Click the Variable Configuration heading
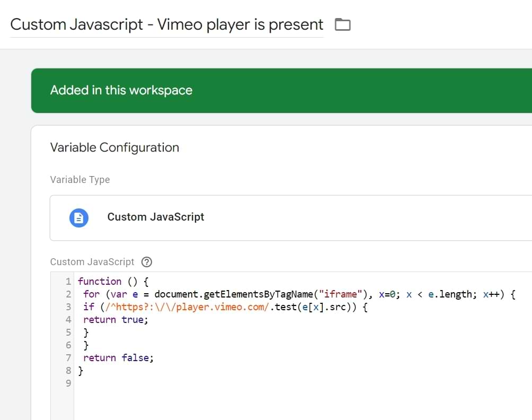 click(114, 147)
